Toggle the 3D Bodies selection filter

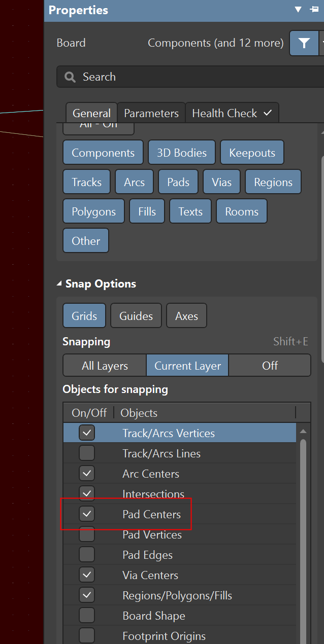pos(182,153)
